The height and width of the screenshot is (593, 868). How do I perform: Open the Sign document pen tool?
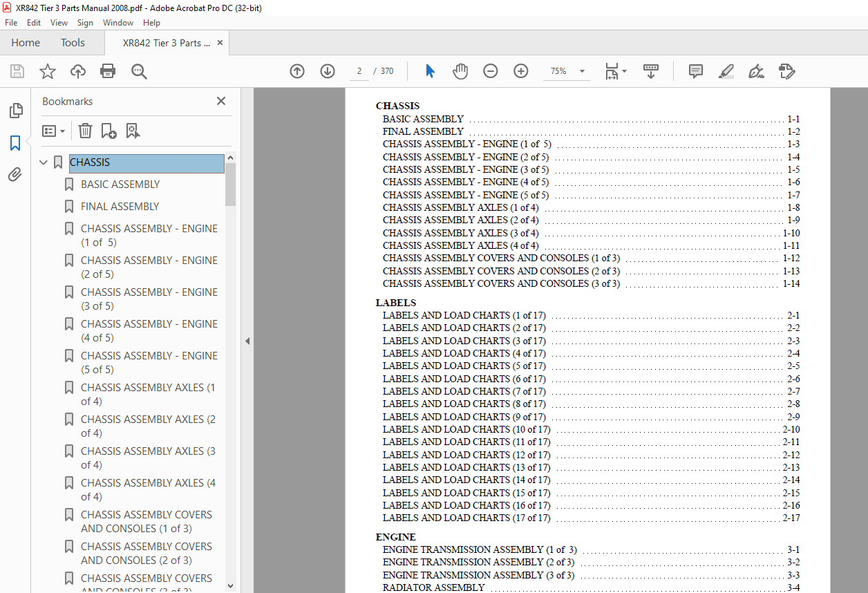click(756, 71)
